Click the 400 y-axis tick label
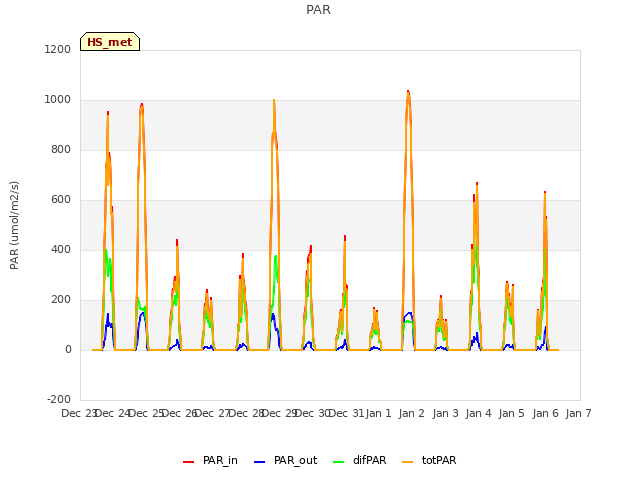 61,249
